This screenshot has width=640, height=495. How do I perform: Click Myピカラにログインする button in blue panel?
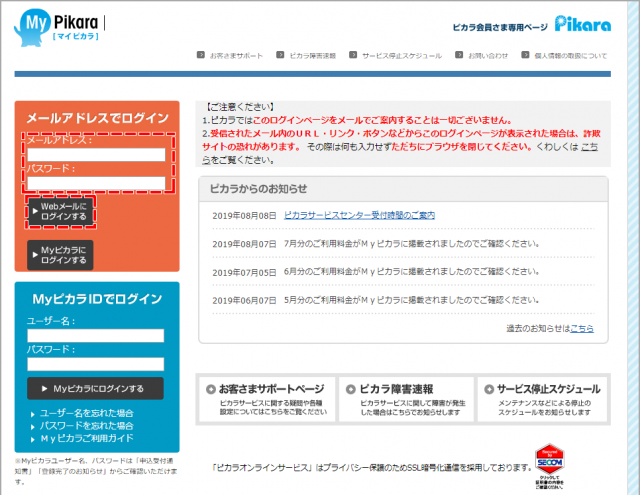(x=96, y=388)
